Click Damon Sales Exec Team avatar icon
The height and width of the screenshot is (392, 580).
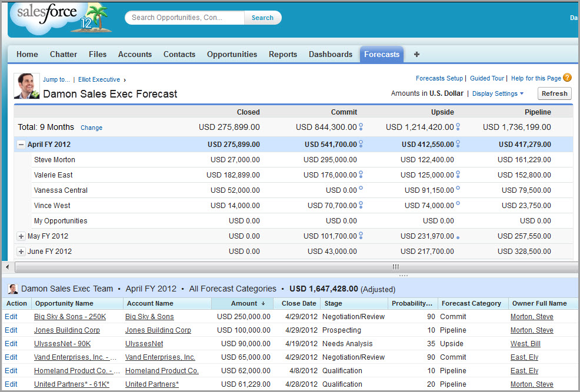point(12,289)
